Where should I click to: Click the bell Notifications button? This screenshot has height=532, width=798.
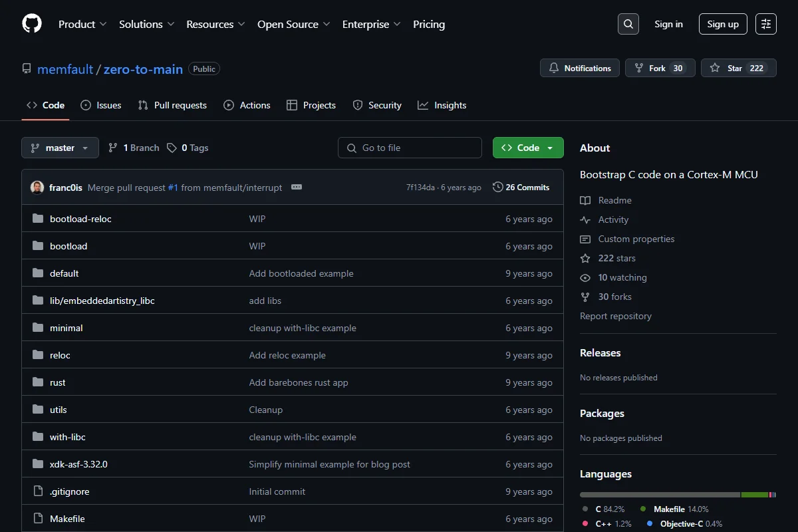pyautogui.click(x=580, y=68)
